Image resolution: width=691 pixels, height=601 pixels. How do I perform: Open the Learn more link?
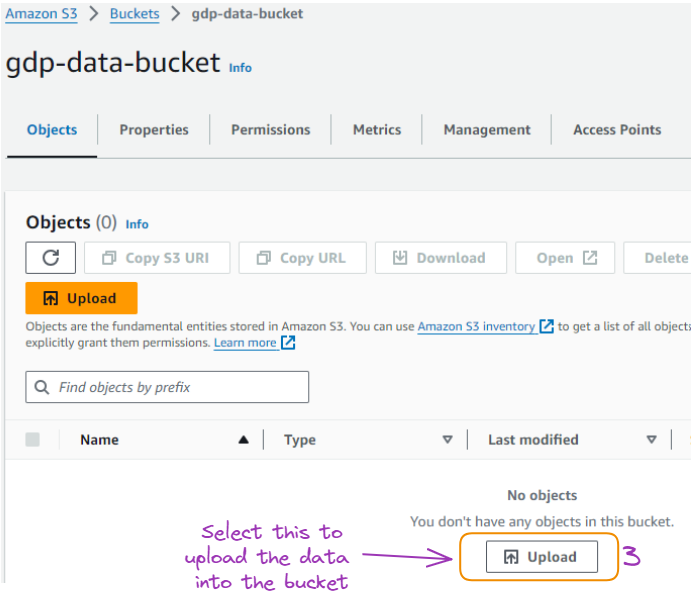(245, 342)
